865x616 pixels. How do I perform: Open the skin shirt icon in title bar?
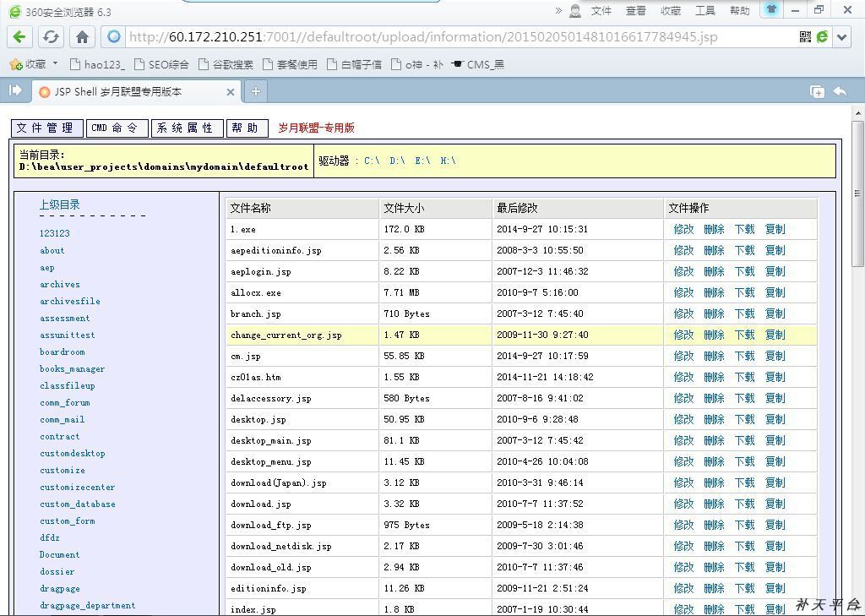[771, 9]
